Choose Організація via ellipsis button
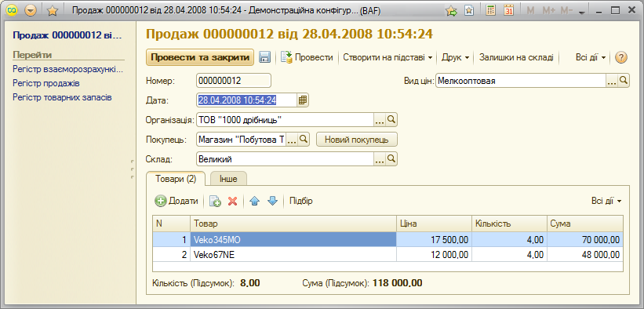Viewport: 644px width, 309px height. pyautogui.click(x=380, y=119)
